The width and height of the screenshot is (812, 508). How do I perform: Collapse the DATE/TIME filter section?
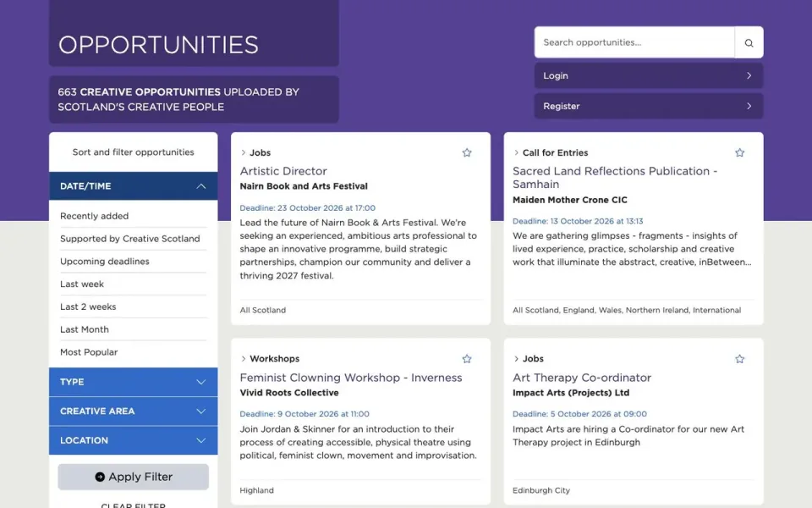coord(133,186)
